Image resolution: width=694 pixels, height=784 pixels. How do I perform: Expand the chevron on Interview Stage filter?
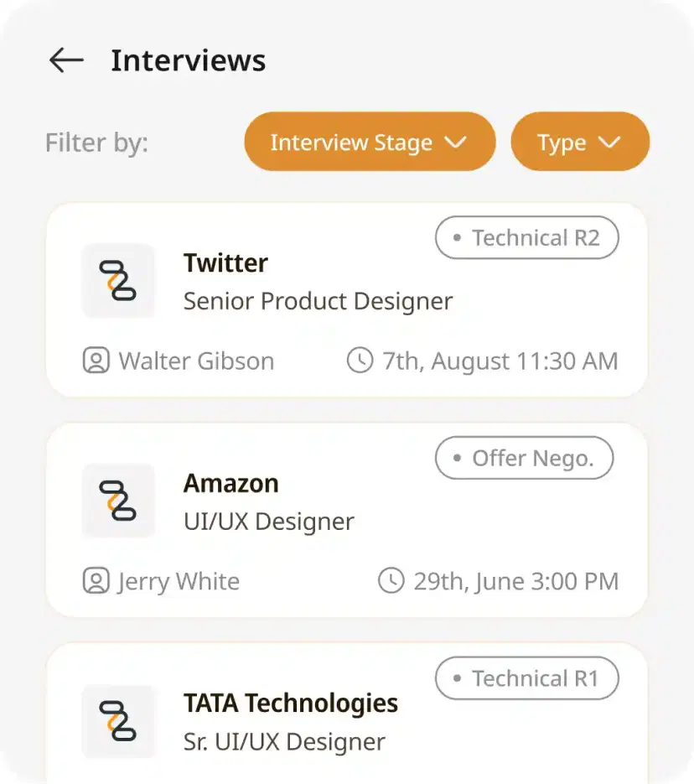point(455,142)
